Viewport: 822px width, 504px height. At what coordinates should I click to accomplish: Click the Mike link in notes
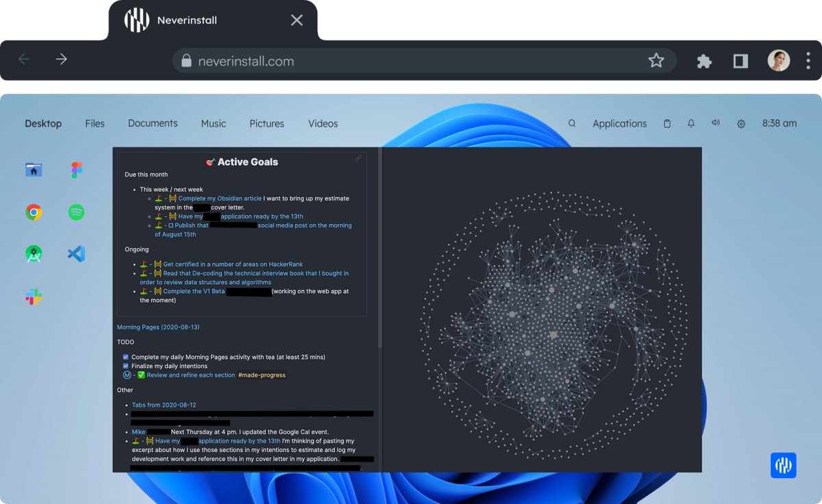pos(138,432)
